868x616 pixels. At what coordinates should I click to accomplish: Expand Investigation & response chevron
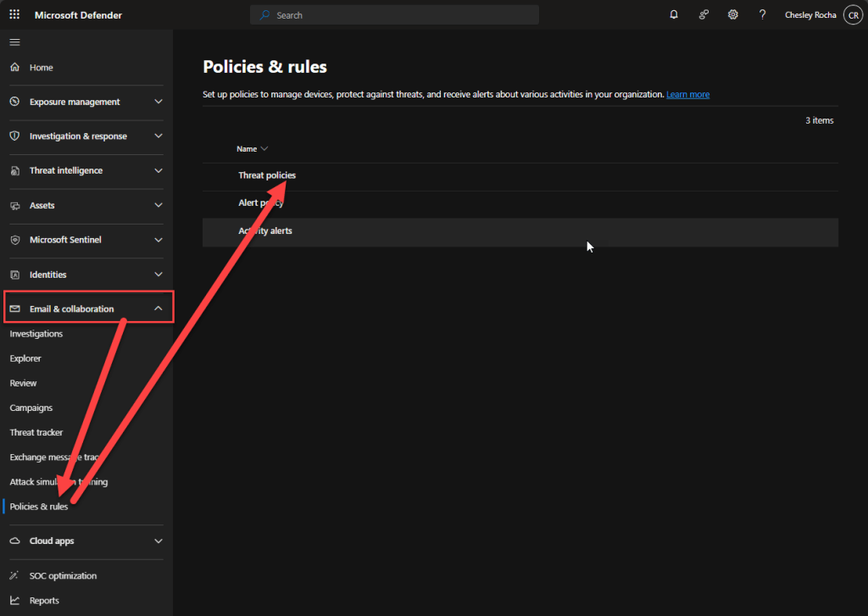(159, 136)
